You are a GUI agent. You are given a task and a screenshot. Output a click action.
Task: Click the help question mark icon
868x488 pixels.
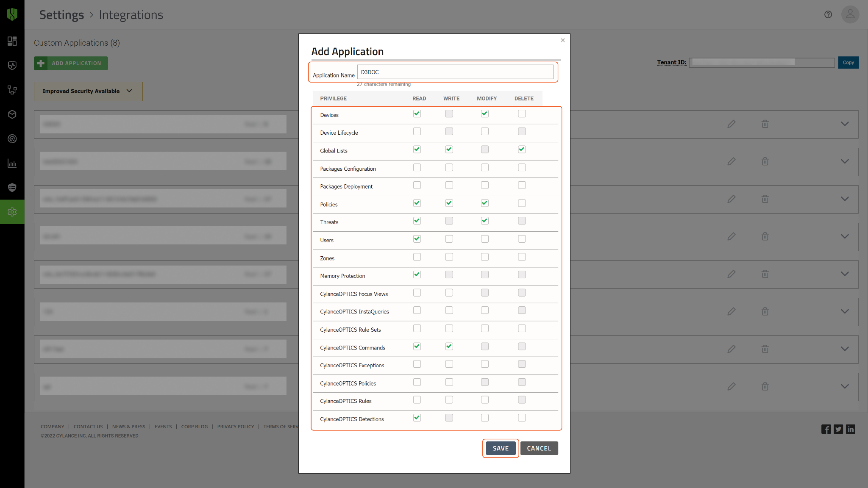click(828, 15)
